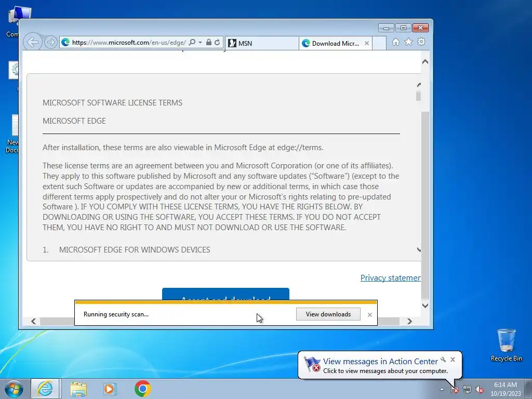Click the security lock icon
The image size is (532, 399).
[x=209, y=43]
